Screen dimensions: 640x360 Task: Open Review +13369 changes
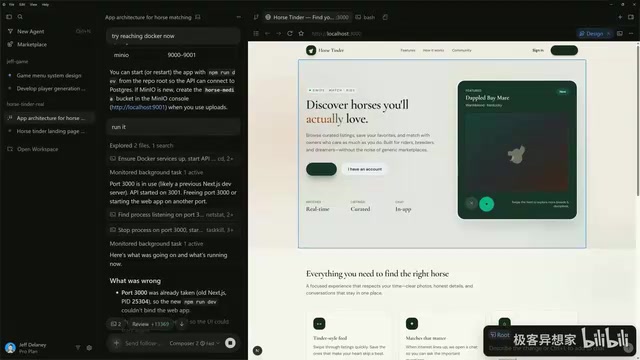pos(150,324)
